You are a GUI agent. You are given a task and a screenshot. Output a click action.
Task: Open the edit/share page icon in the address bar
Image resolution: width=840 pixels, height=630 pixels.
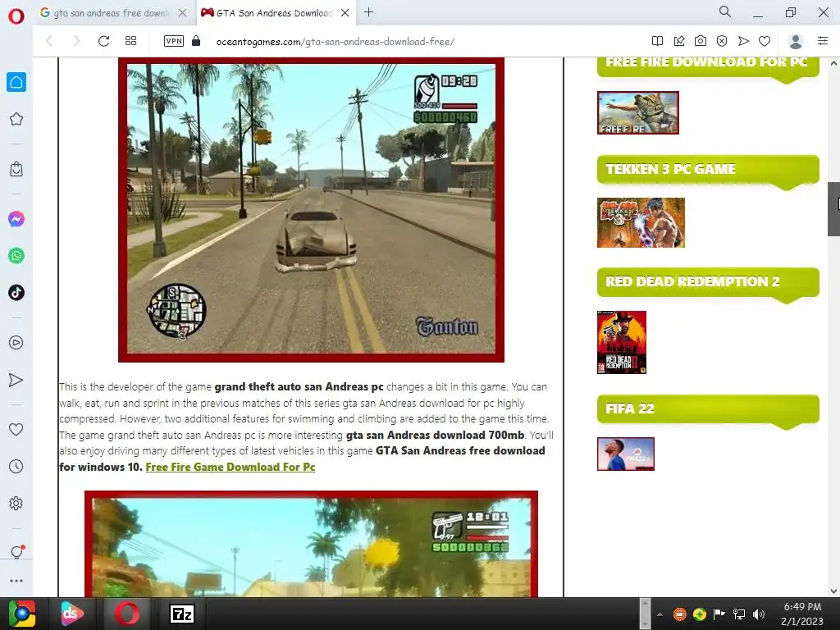(678, 41)
